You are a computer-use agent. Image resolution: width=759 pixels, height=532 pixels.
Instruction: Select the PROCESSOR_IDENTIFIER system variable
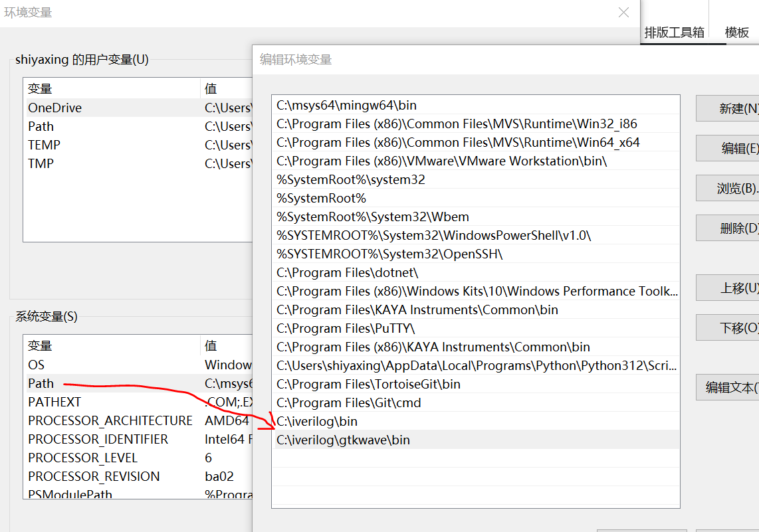pos(138,439)
